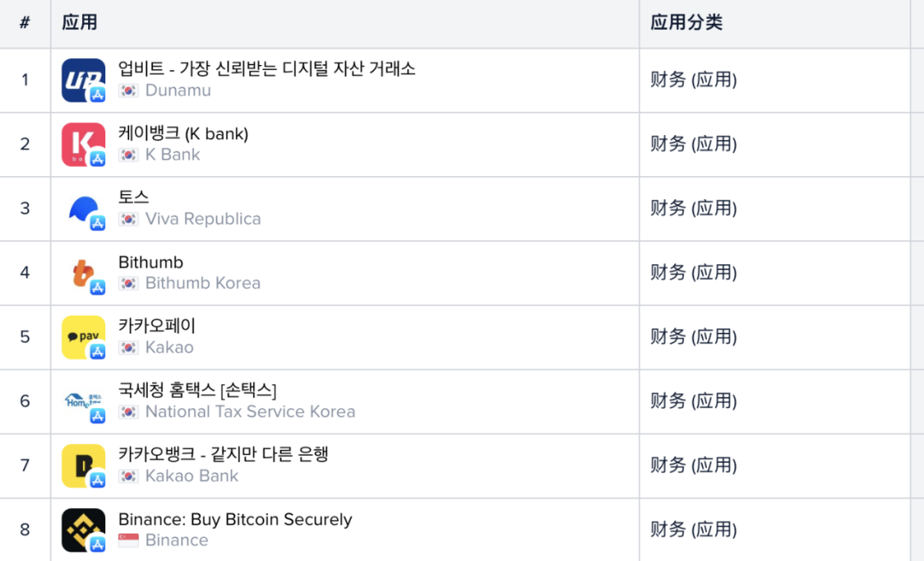Select the yellow Kakao Pay app icon
Image resolution: width=924 pixels, height=561 pixels.
[x=84, y=337]
